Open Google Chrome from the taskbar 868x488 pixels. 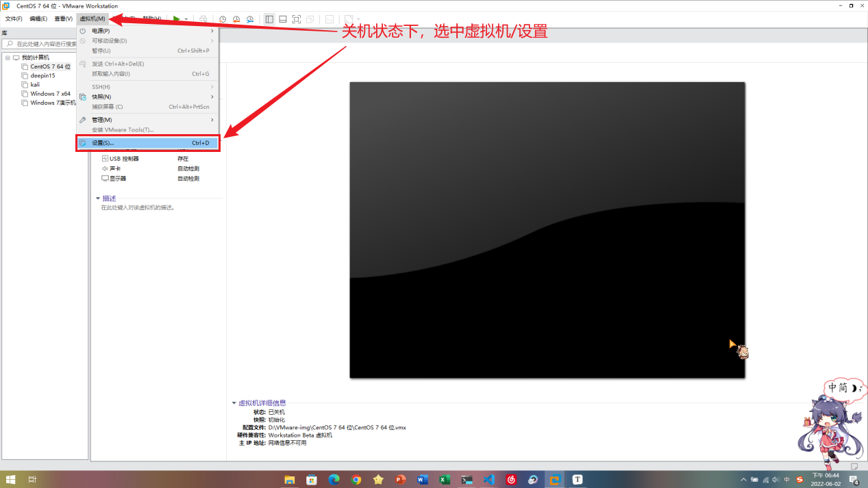356,480
